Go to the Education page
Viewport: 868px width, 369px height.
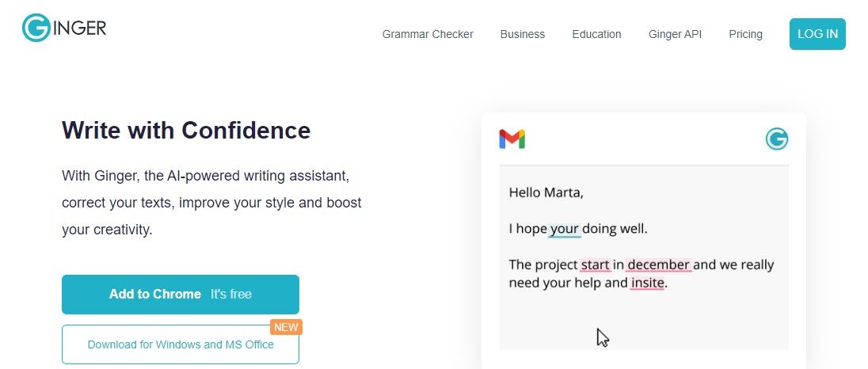(596, 34)
